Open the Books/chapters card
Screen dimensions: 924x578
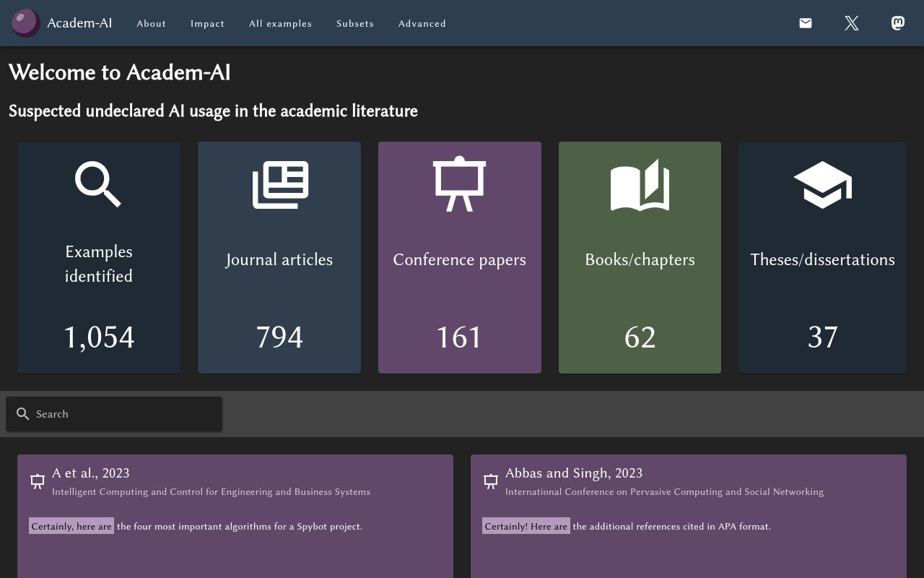point(640,257)
